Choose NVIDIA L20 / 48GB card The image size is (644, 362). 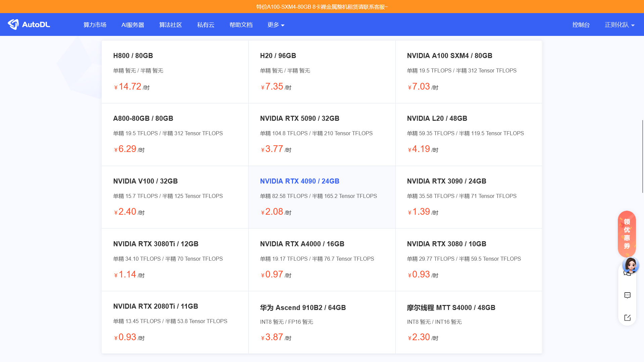(x=468, y=135)
